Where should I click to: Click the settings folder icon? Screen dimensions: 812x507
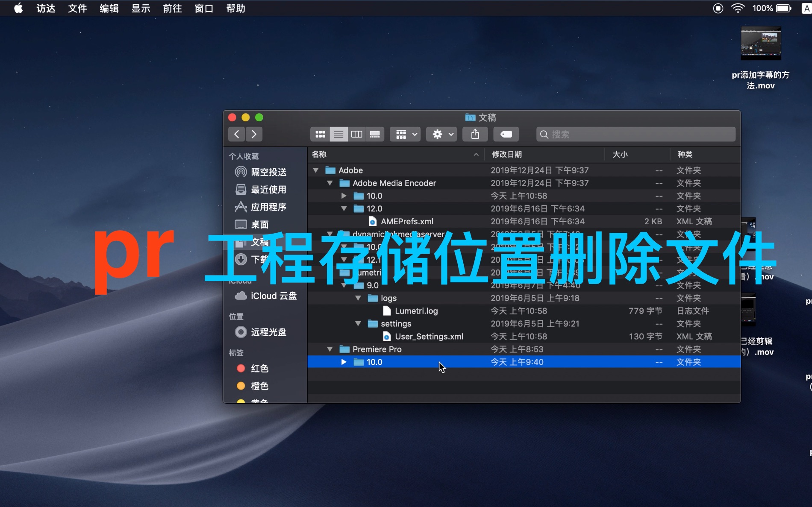coord(373,324)
